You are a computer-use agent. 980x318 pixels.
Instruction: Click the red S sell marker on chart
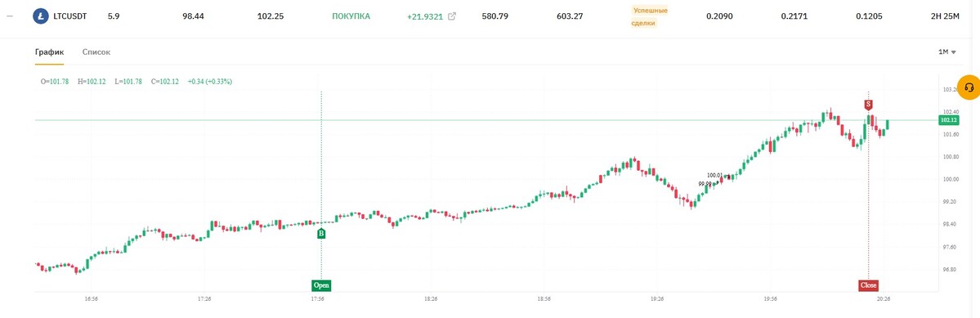[x=868, y=104]
